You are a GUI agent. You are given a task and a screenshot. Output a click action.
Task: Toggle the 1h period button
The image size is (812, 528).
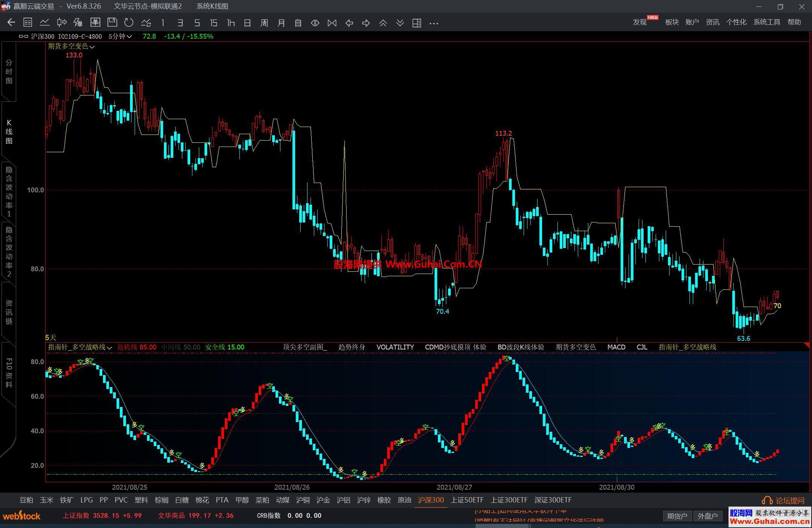pyautogui.click(x=231, y=23)
